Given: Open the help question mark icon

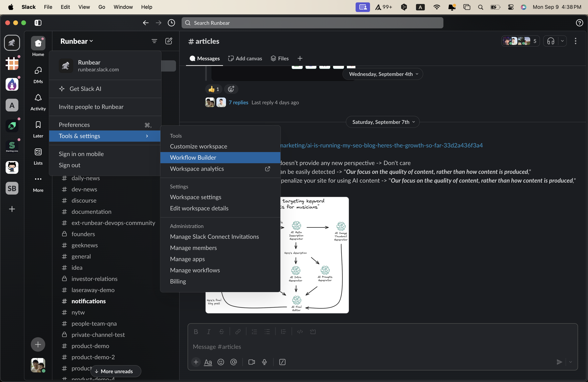Looking at the screenshot, I should [x=579, y=23].
